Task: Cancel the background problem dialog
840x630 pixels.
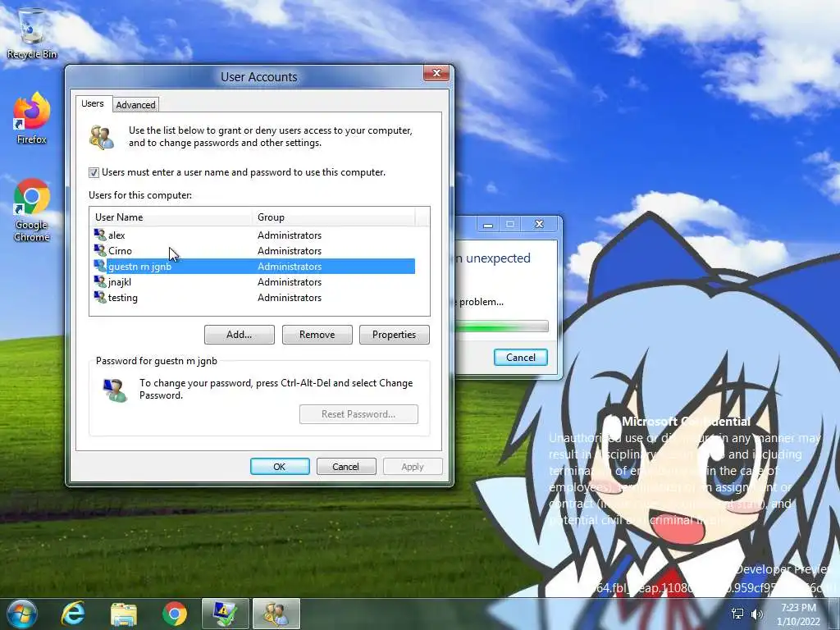Action: click(521, 358)
